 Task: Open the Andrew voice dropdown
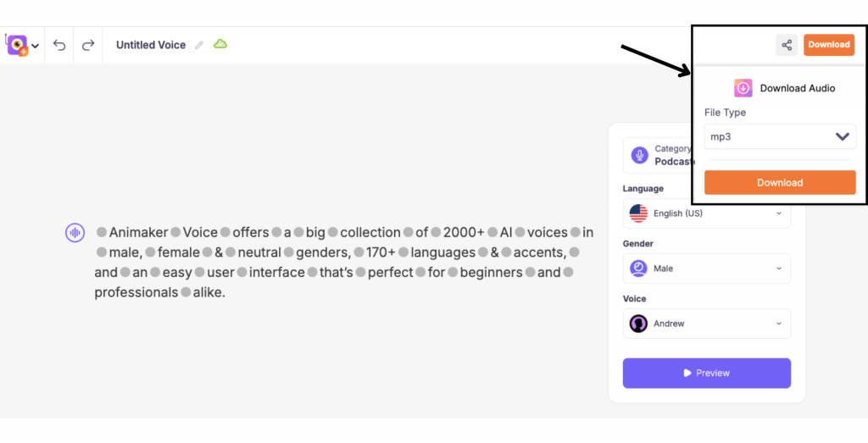tap(706, 324)
